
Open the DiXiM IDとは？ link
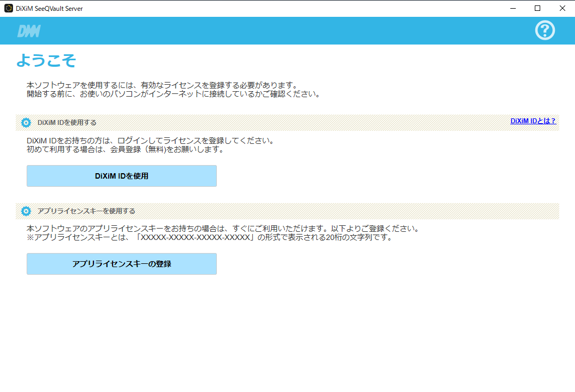[533, 121]
